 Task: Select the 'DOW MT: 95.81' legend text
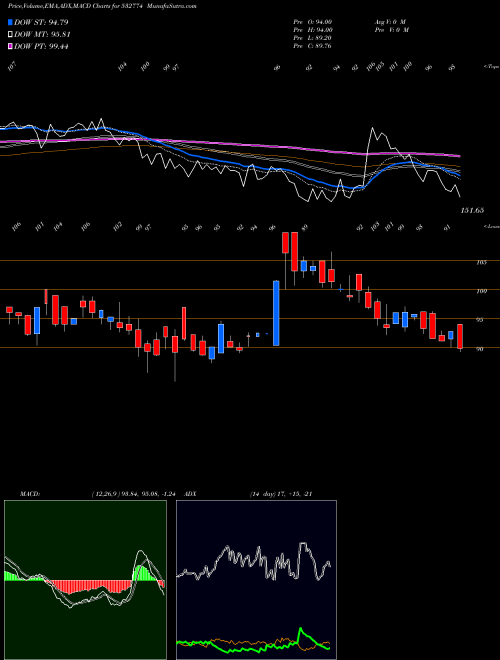click(x=42, y=35)
